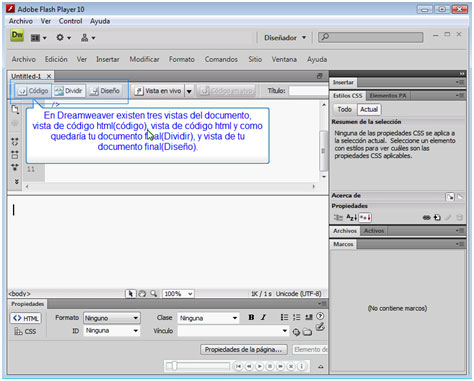
Task: Click the collapse selection icon
Action: point(15,154)
